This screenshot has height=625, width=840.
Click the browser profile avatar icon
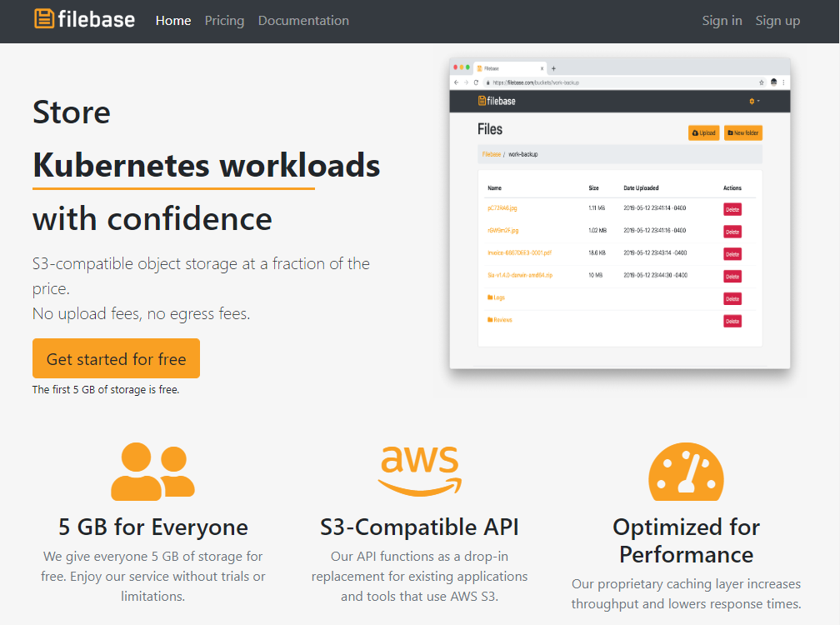tap(772, 82)
